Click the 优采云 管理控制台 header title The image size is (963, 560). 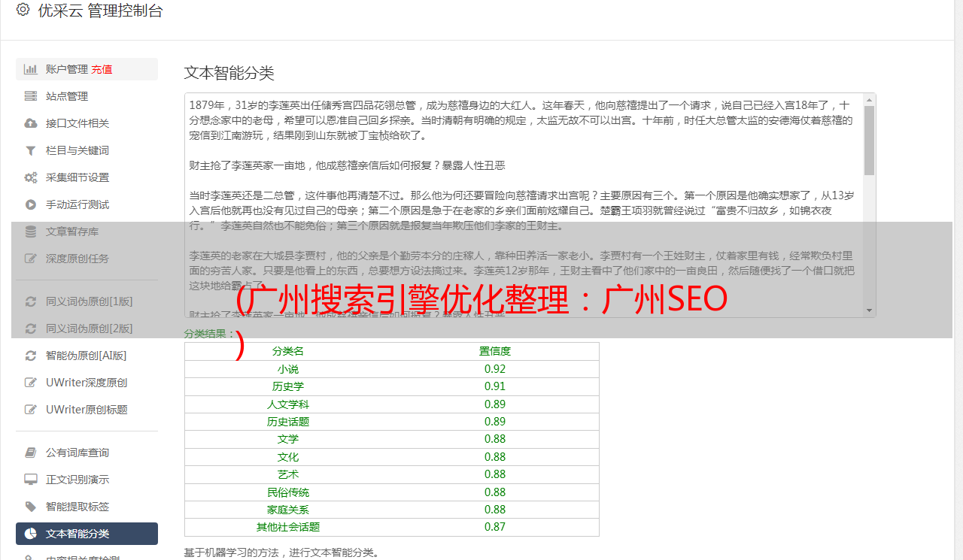click(100, 11)
